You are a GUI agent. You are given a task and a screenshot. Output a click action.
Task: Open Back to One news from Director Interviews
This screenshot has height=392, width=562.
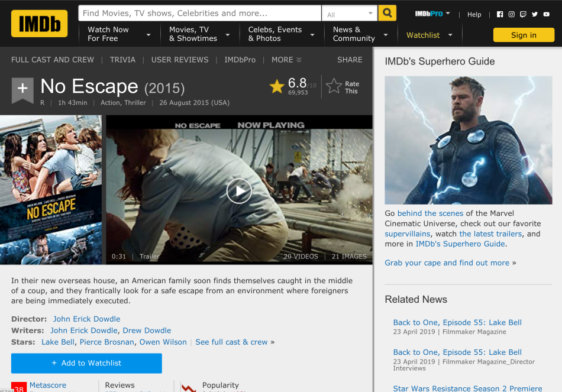457,352
